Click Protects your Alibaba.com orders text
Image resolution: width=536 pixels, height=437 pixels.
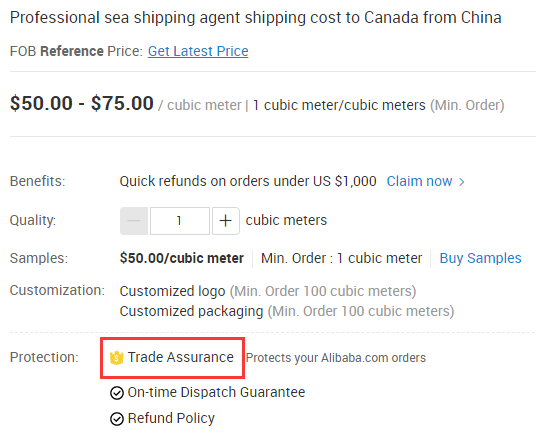click(336, 358)
